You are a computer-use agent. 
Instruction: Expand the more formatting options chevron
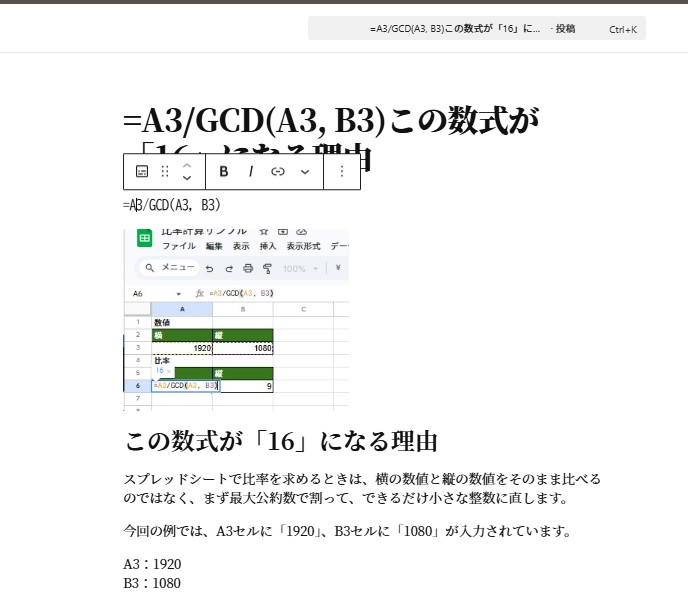(x=305, y=172)
